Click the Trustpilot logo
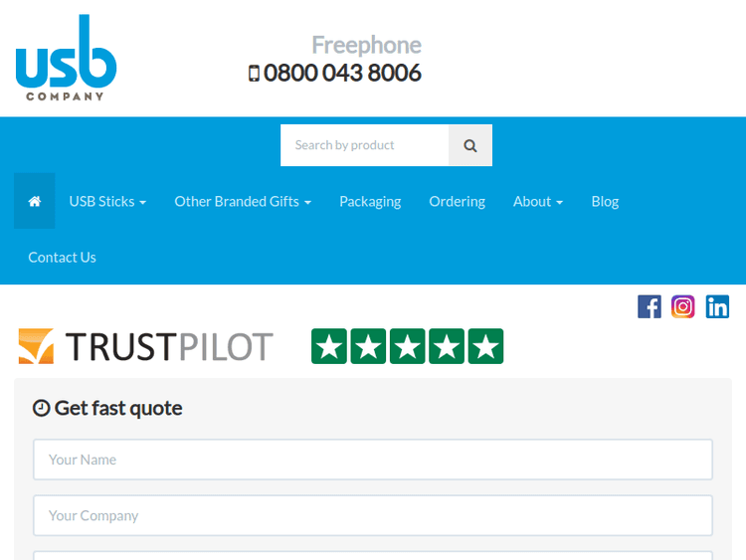This screenshot has width=746, height=560. [145, 346]
